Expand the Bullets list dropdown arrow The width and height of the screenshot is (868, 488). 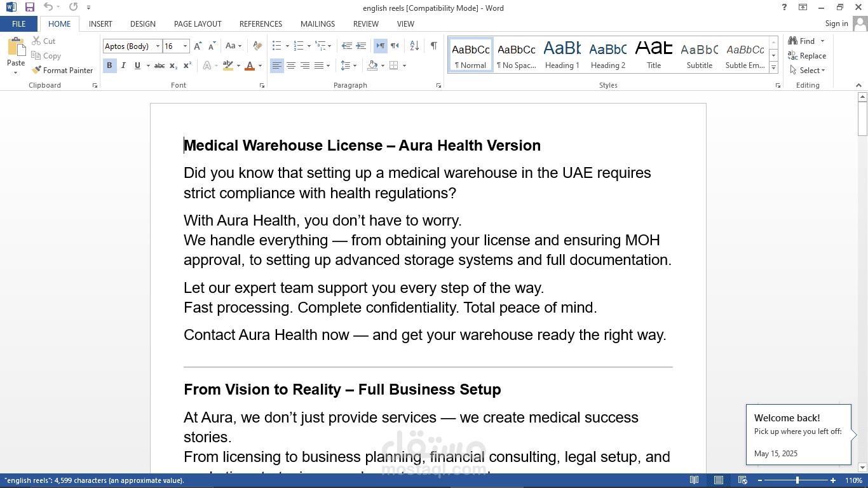pos(287,46)
